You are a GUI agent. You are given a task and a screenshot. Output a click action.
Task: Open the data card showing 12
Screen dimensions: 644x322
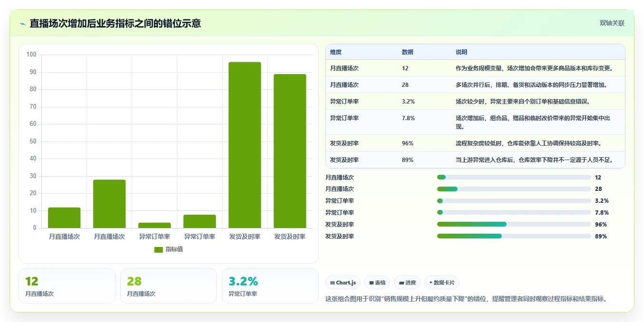tap(67, 286)
